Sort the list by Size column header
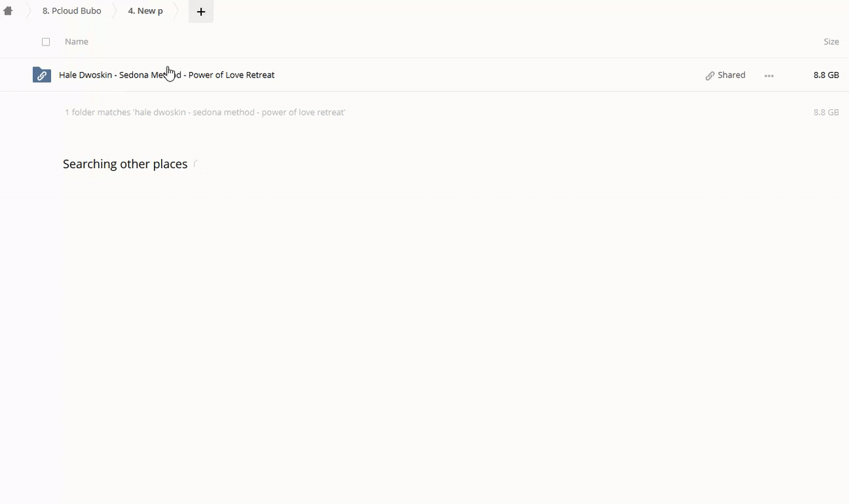This screenshot has height=504, width=849. [831, 42]
